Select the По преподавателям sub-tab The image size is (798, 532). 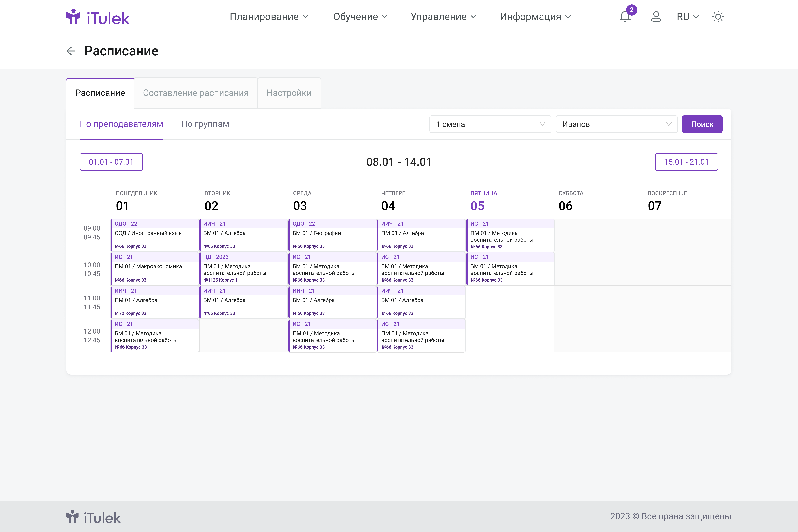point(122,124)
